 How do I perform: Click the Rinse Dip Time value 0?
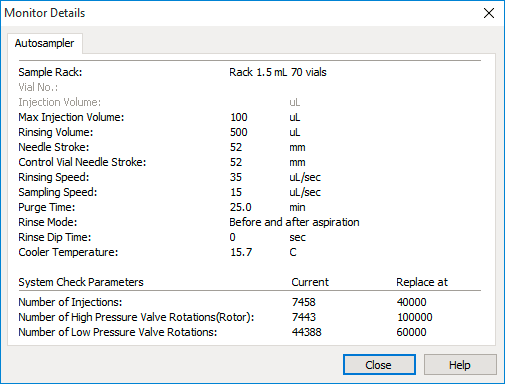tap(233, 237)
